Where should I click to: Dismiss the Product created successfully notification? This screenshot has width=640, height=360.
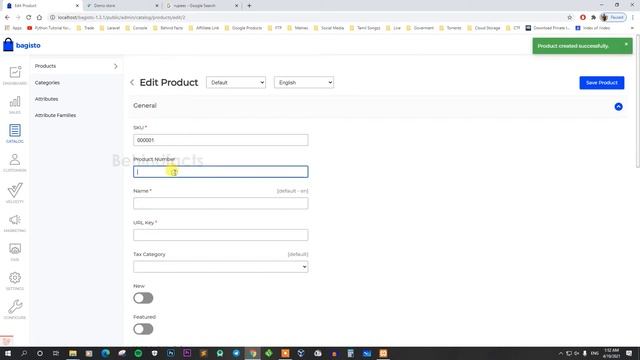click(x=626, y=44)
